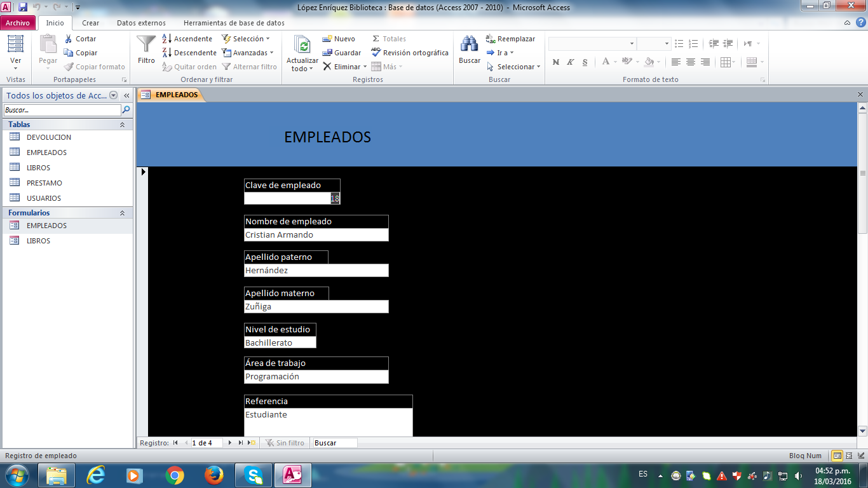Image resolution: width=868 pixels, height=488 pixels.
Task: Center text in Formato de texto
Action: (x=691, y=62)
